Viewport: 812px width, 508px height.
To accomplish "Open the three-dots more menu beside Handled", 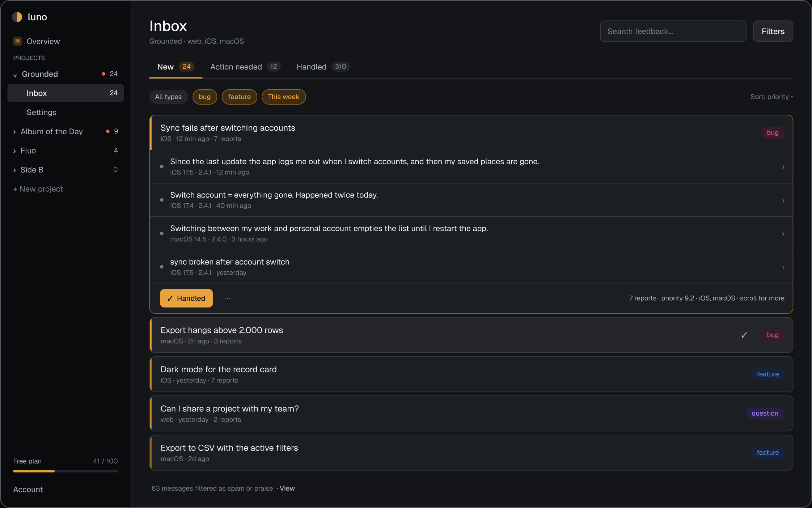I will [227, 299].
